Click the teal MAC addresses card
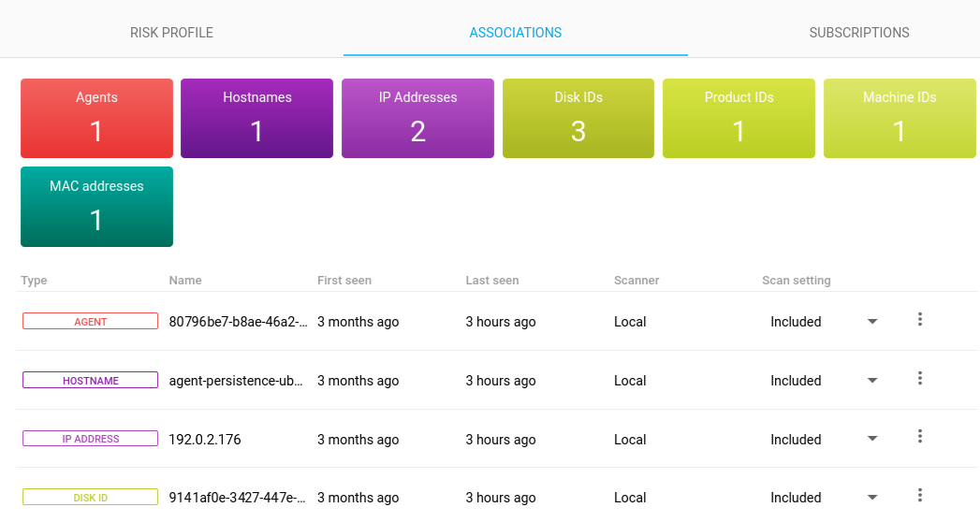 pyautogui.click(x=96, y=207)
